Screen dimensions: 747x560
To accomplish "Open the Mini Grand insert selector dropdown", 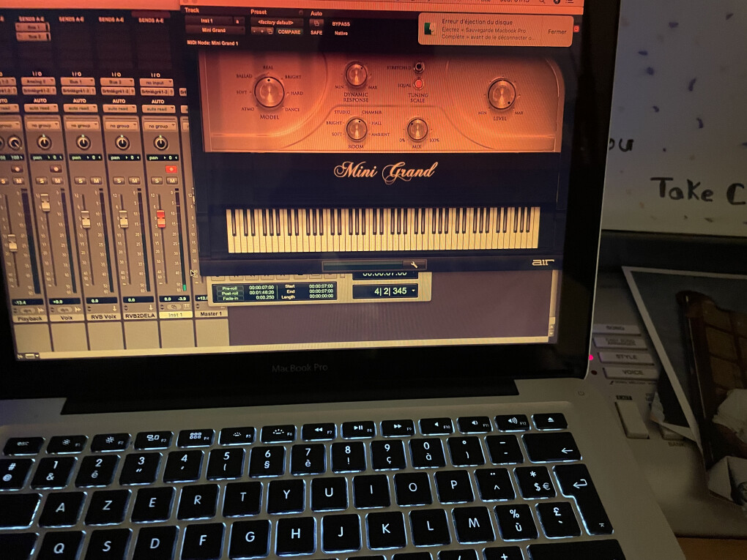I will click(214, 30).
